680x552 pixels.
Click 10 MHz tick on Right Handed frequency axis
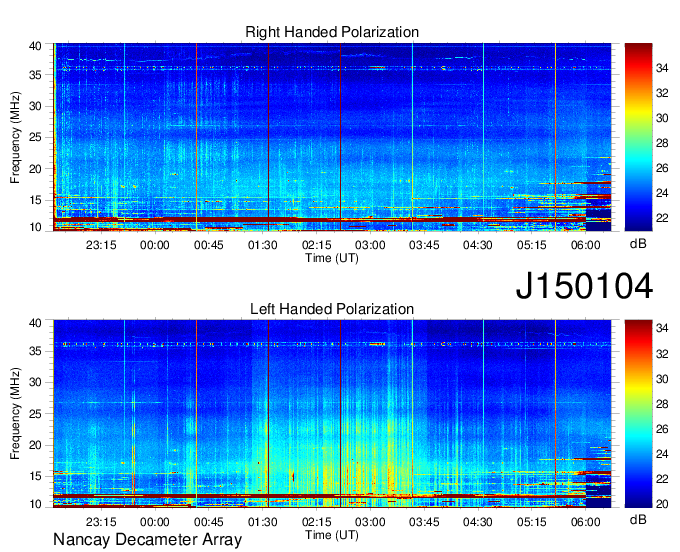pyautogui.click(x=36, y=227)
